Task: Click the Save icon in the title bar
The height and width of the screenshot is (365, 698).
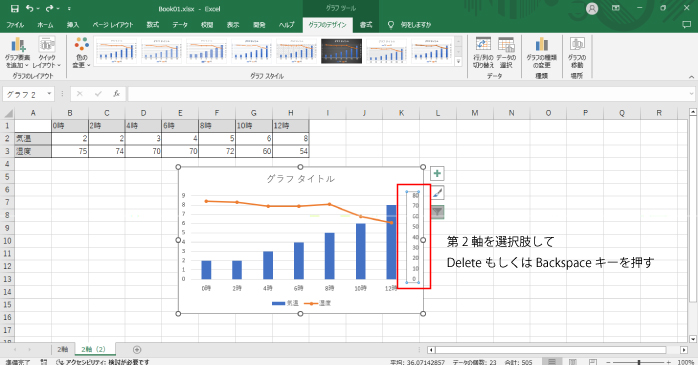Action: coord(15,8)
